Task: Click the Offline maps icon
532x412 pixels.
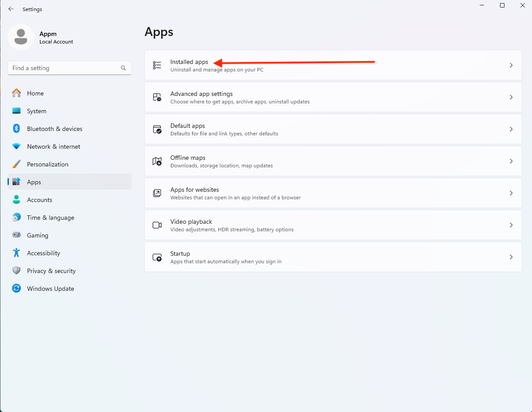Action: tap(157, 161)
